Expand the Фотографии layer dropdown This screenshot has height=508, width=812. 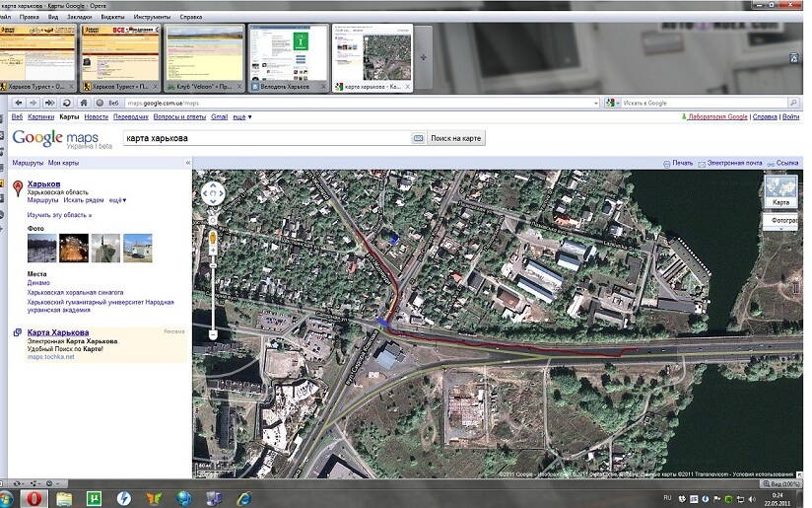tap(785, 222)
